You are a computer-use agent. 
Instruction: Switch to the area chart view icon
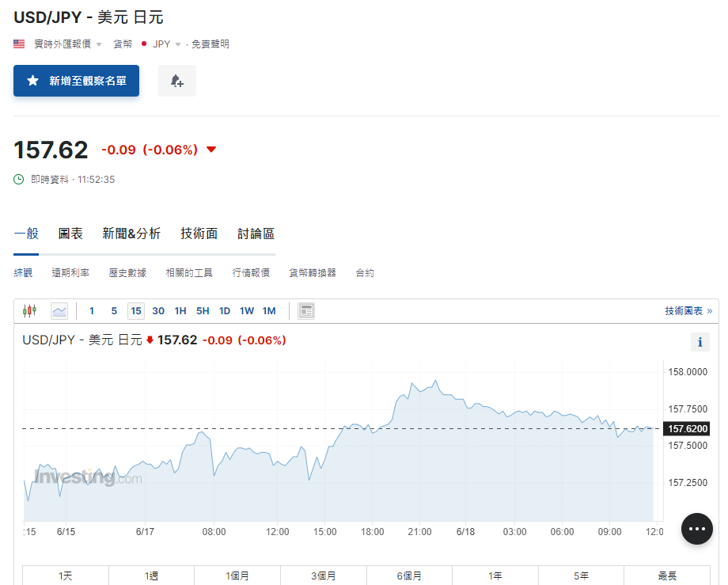(x=59, y=310)
